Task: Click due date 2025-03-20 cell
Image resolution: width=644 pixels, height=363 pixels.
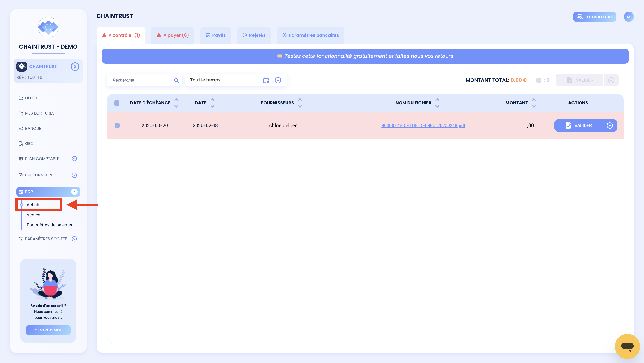Action: pos(155,125)
